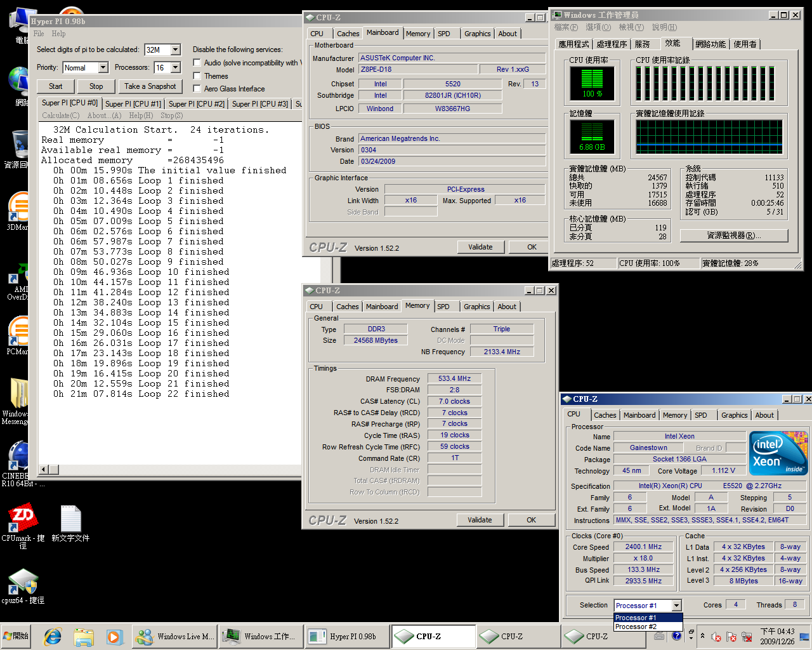Open the Options menu in Task Manager
Screen dimensions: 812x650
pos(598,27)
